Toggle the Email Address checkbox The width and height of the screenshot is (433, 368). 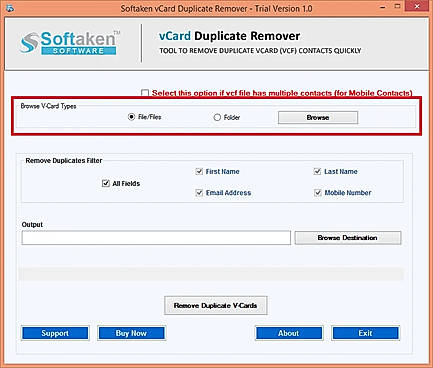[199, 193]
